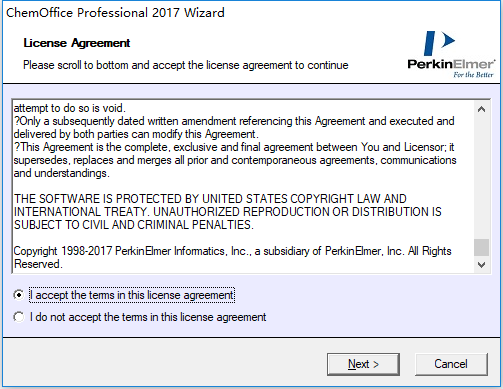Click the 'For the Better' tagline
The height and width of the screenshot is (389, 503).
473,75
